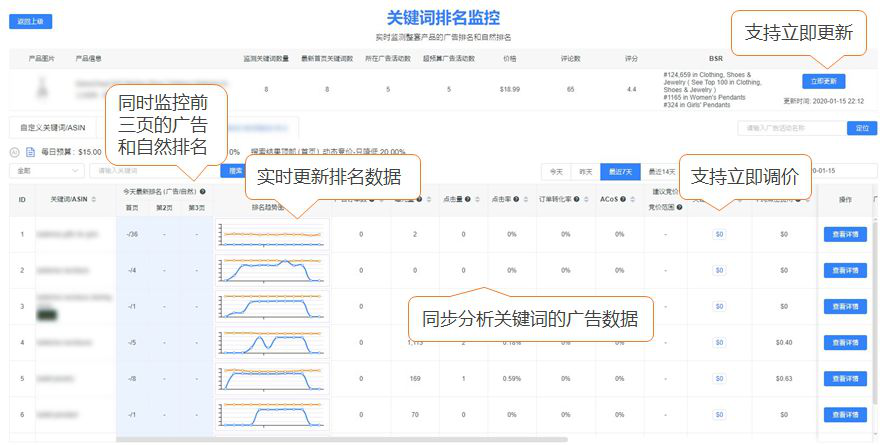Image resolution: width=887 pixels, height=445 pixels.
Task: Click 查看详情 button in row 5
Action: (845, 379)
